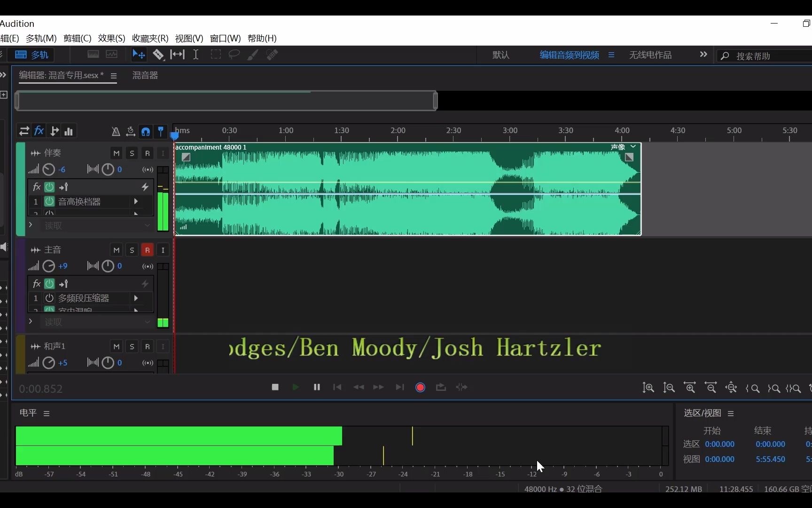This screenshot has height=508, width=812.
Task: Open 主音 automation mode 读取 dropdown
Action: [x=96, y=322]
